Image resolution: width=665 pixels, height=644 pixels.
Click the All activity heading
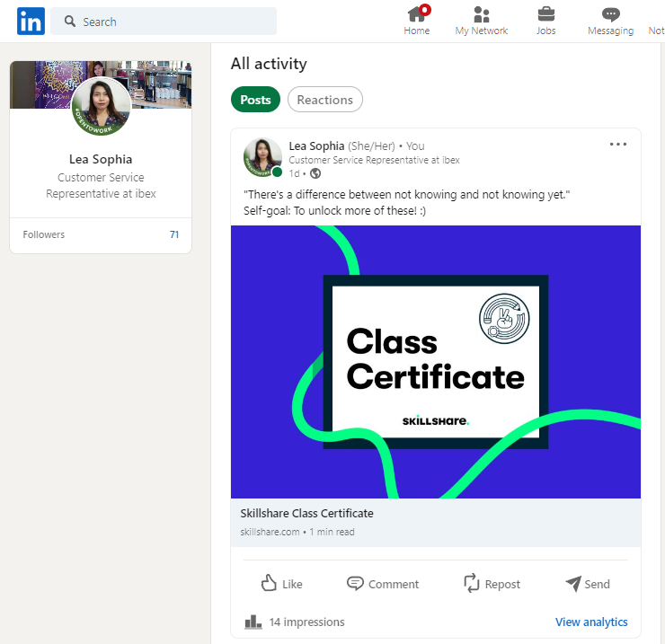269,64
